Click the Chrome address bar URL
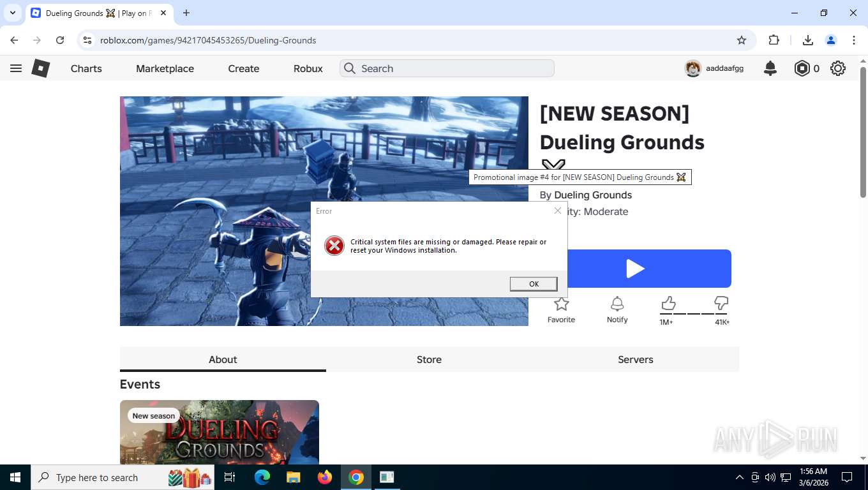The width and height of the screenshot is (868, 490). coord(208,40)
